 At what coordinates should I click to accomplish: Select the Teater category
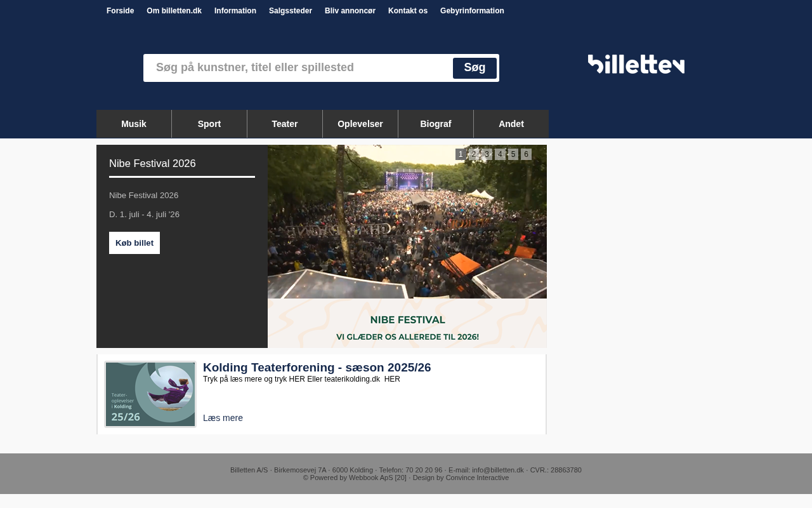click(x=285, y=124)
